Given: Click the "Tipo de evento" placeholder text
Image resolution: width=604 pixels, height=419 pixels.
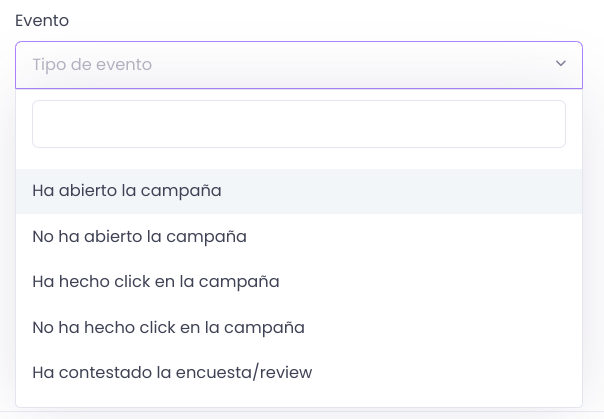Looking at the screenshot, I should pyautogui.click(x=92, y=64).
